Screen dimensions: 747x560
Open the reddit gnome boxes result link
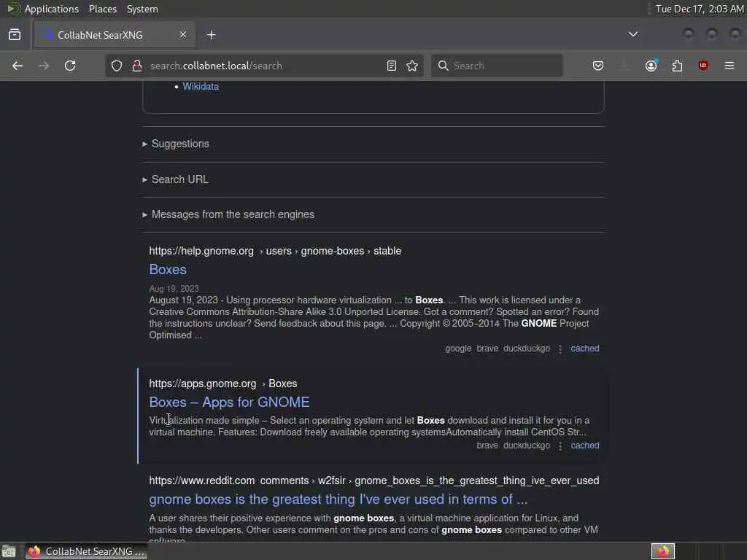(338, 499)
